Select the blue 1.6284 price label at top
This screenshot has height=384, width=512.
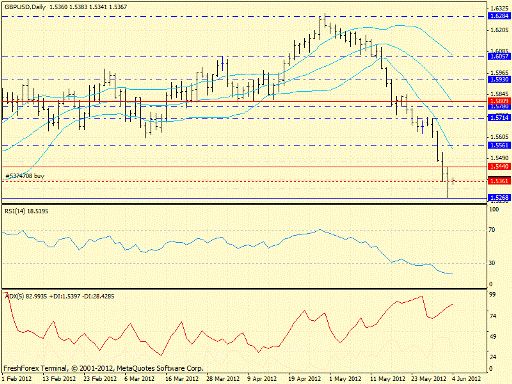coord(499,16)
